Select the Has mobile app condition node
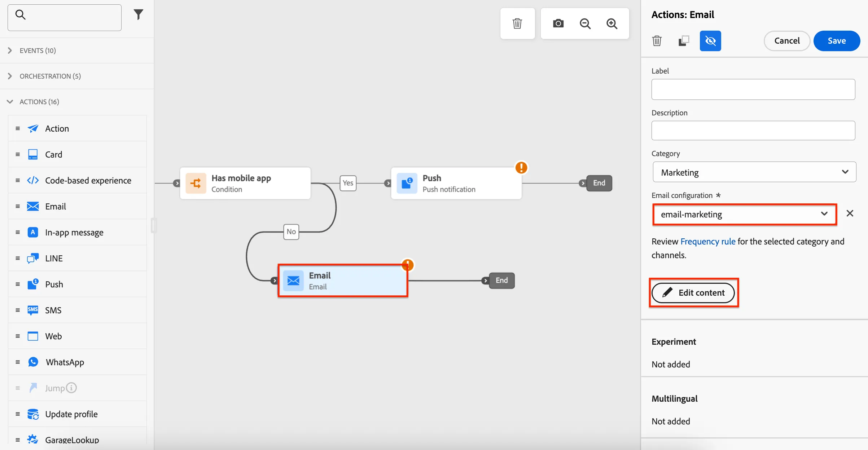 [245, 183]
